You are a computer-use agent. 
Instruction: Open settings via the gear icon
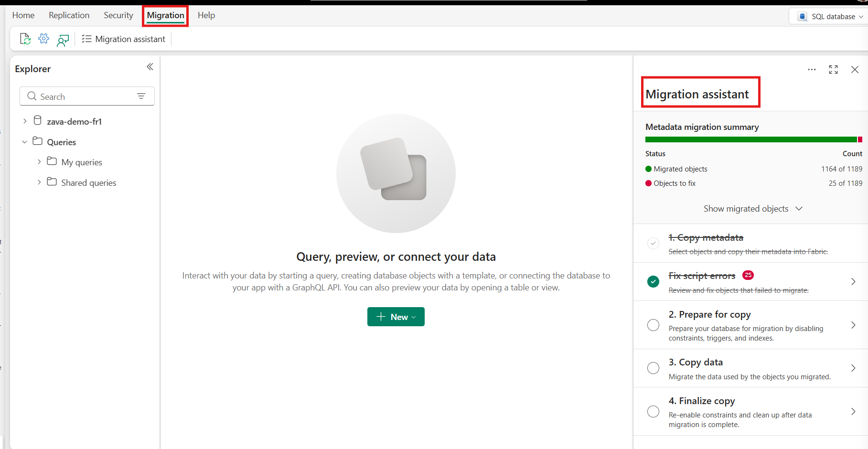coord(43,39)
